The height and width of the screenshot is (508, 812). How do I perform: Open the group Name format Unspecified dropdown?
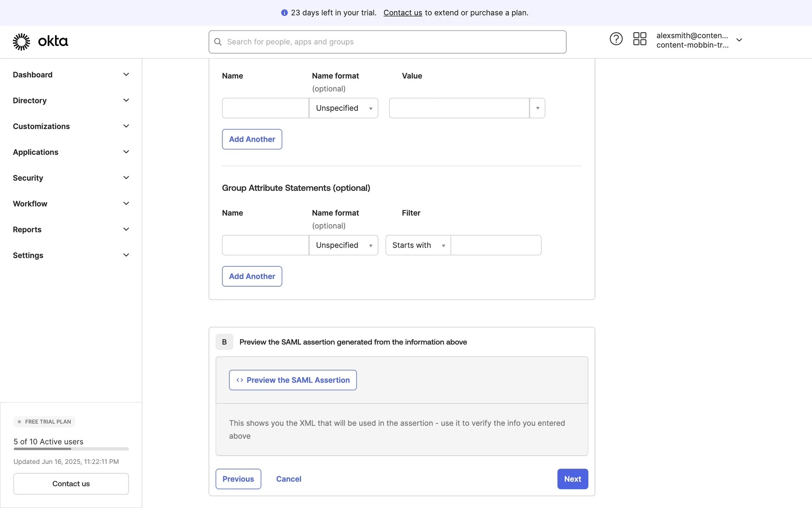343,245
